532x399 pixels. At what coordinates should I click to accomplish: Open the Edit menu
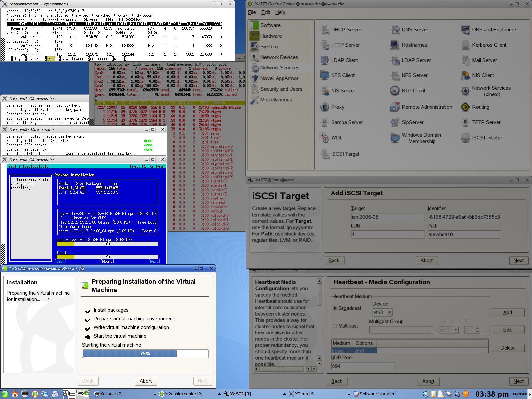[265, 12]
